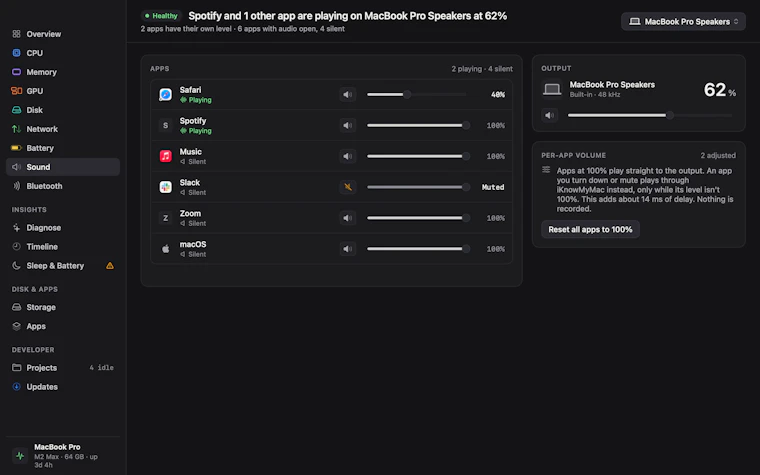Switch to the Network section
The width and height of the screenshot is (760, 475).
tap(63, 129)
